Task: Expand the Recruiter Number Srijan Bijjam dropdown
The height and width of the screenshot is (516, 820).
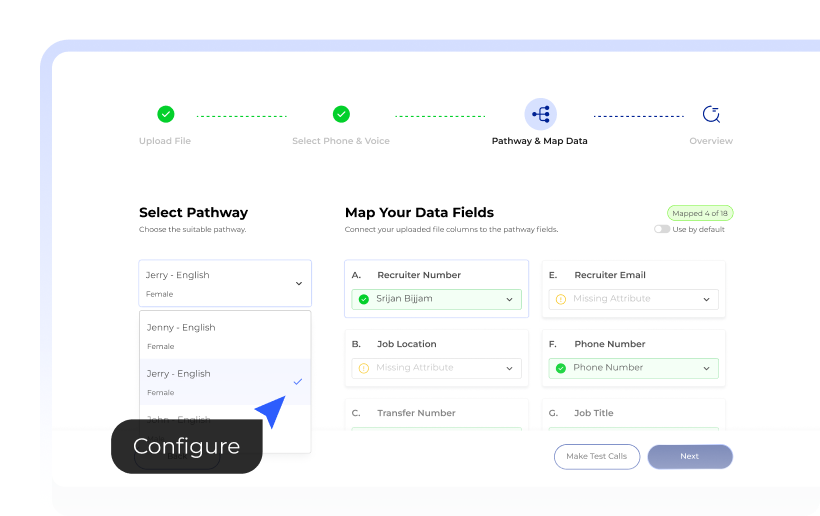Action: 509,299
